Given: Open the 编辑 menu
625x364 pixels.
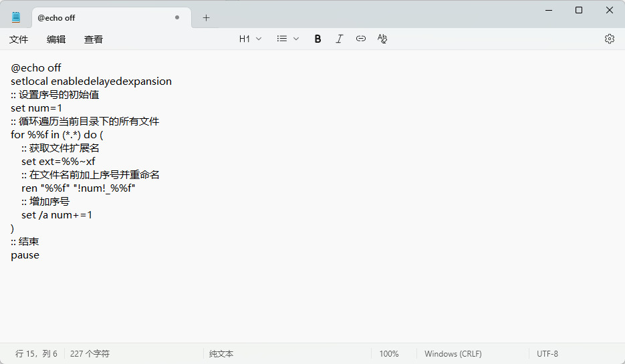Looking at the screenshot, I should pos(56,39).
